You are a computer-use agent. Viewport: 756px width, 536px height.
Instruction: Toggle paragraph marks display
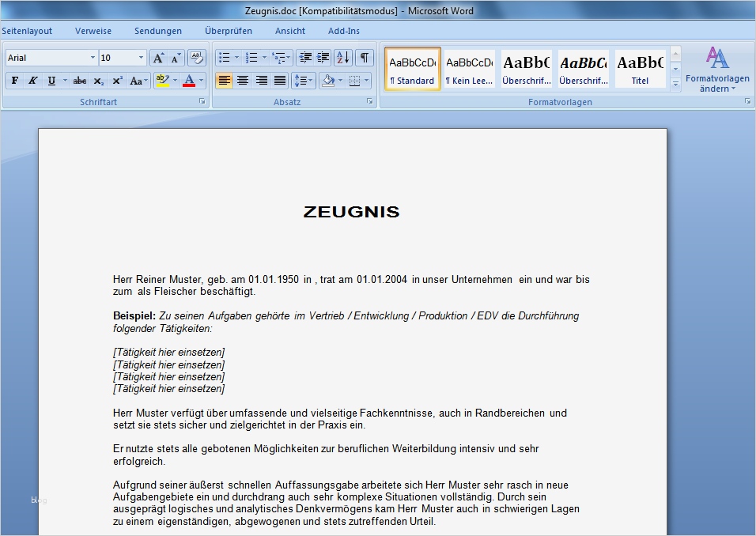[364, 58]
